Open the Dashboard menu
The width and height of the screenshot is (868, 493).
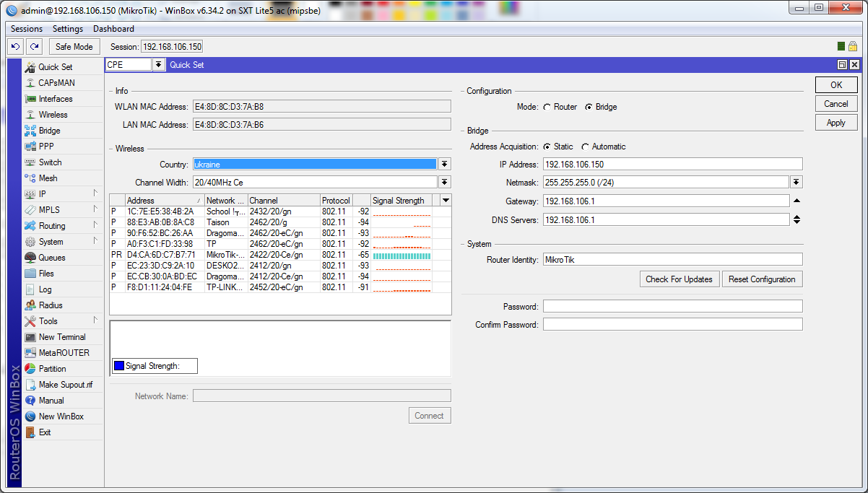(x=113, y=29)
